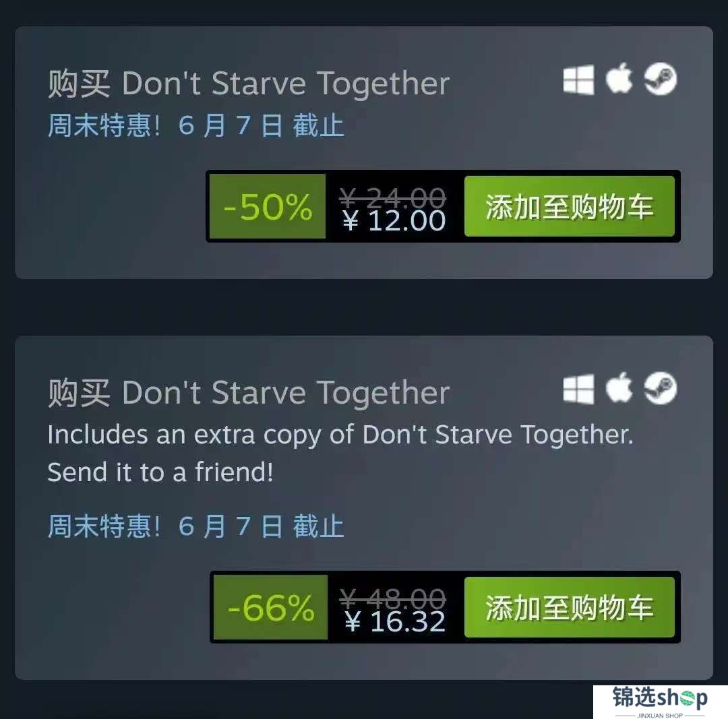The height and width of the screenshot is (719, 728).
Task: Click first 周末特惠 6月7日截止 notice
Action: 196,125
